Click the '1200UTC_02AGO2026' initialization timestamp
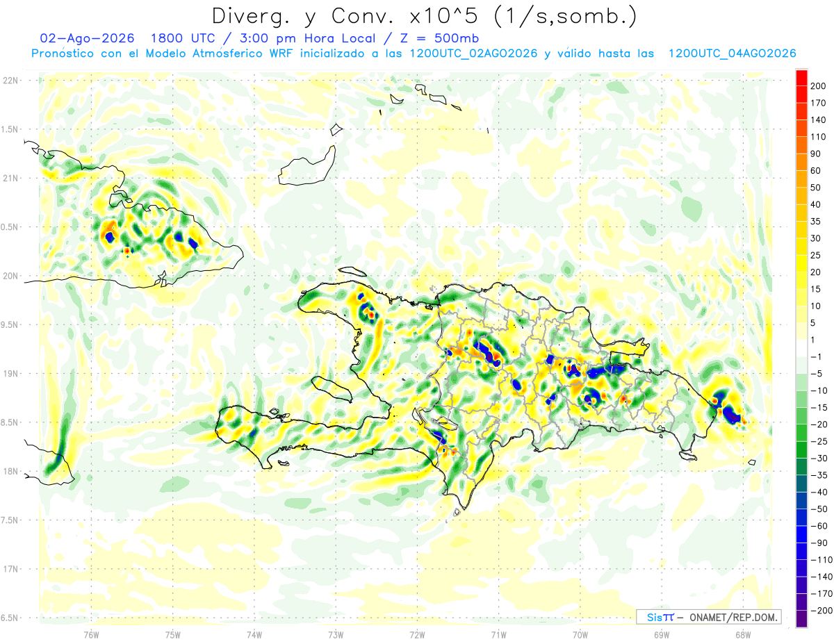 pyautogui.click(x=473, y=53)
